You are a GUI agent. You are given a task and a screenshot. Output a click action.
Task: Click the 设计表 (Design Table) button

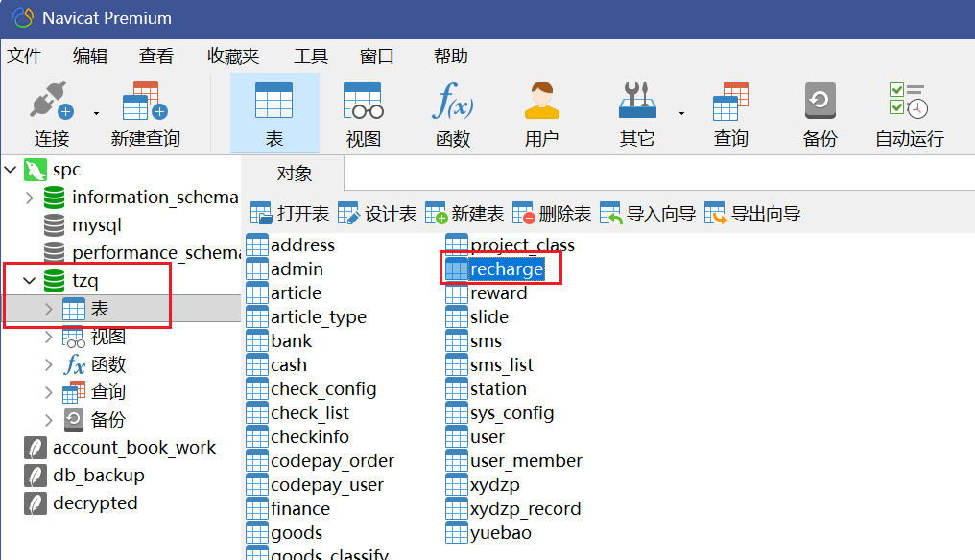point(377,214)
